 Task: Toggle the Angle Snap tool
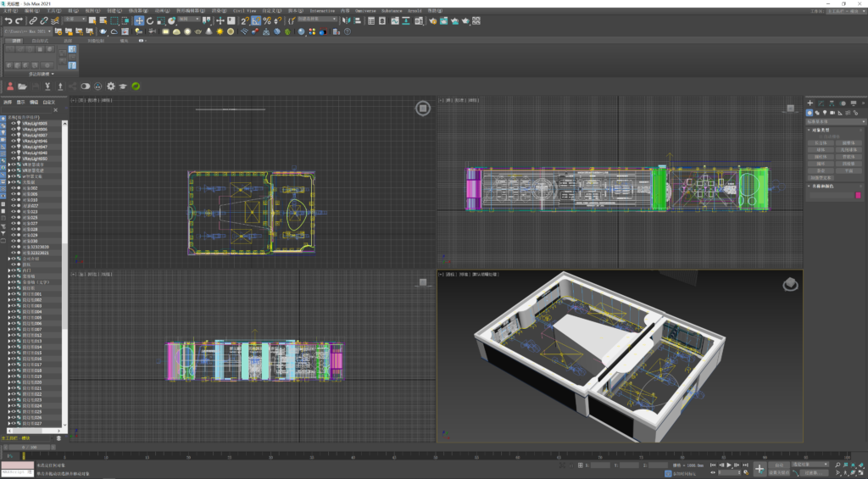tap(255, 20)
